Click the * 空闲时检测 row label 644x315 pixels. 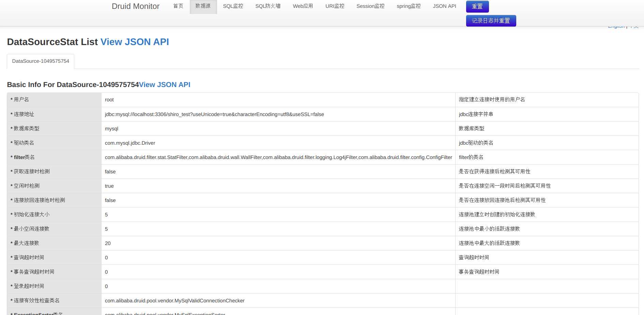25,186
